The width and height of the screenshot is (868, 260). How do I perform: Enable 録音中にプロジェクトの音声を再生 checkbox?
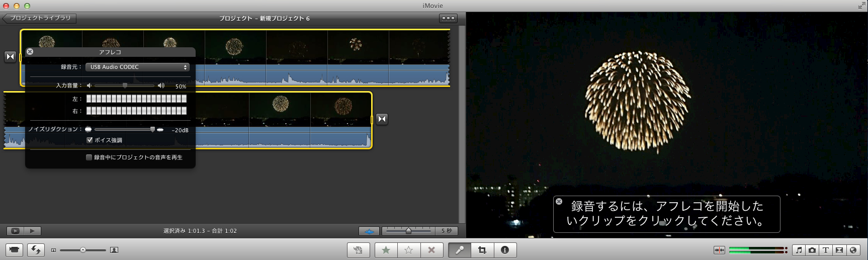point(89,157)
